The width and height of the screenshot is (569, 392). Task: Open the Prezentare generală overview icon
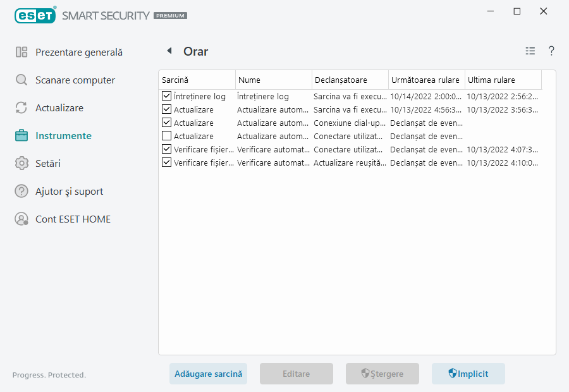pos(21,52)
